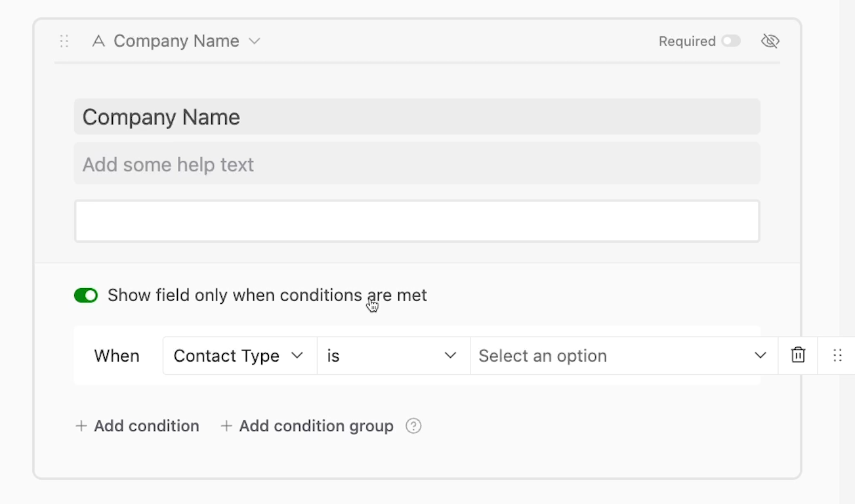Screen dimensions: 855x504
Task: Expand the Company Name field header chevron
Action: pyautogui.click(x=255, y=41)
